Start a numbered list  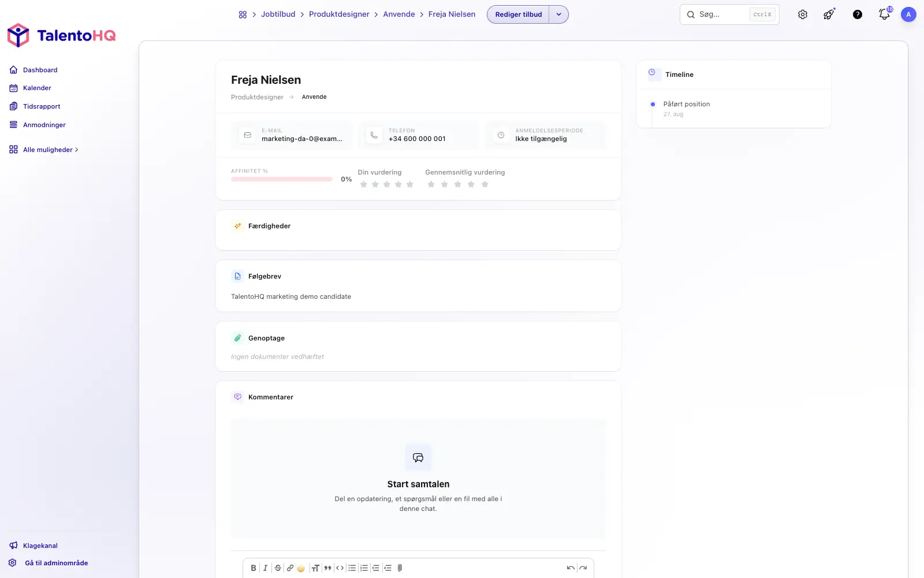364,568
